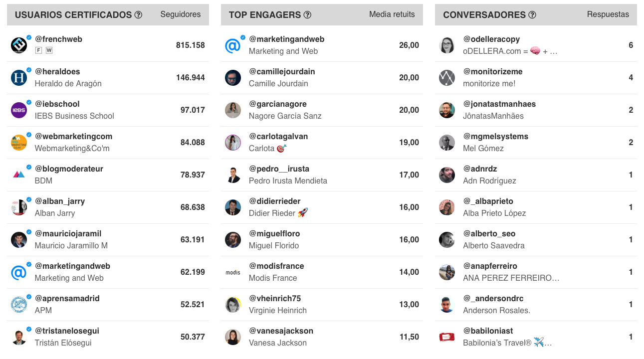Image resolution: width=644 pixels, height=359 pixels.
Task: Open the @webmarketingcom profile link
Action: [x=73, y=136]
